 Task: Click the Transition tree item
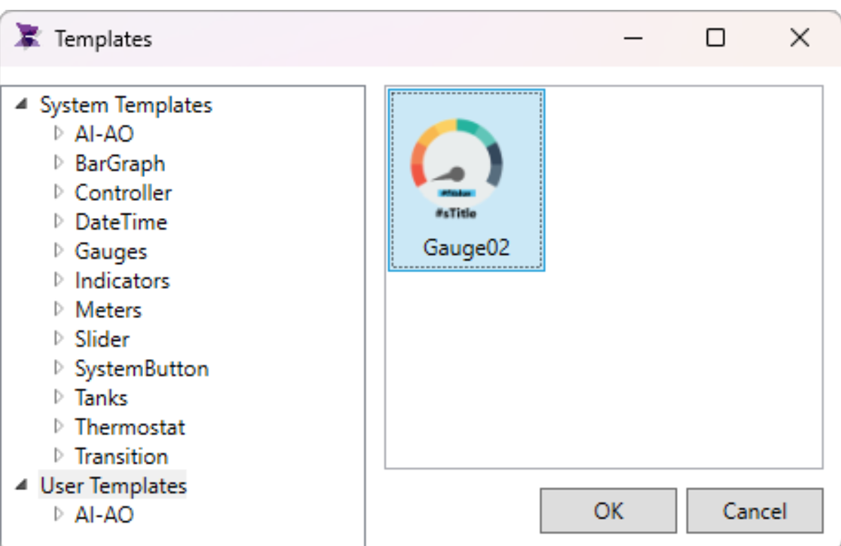tap(121, 456)
